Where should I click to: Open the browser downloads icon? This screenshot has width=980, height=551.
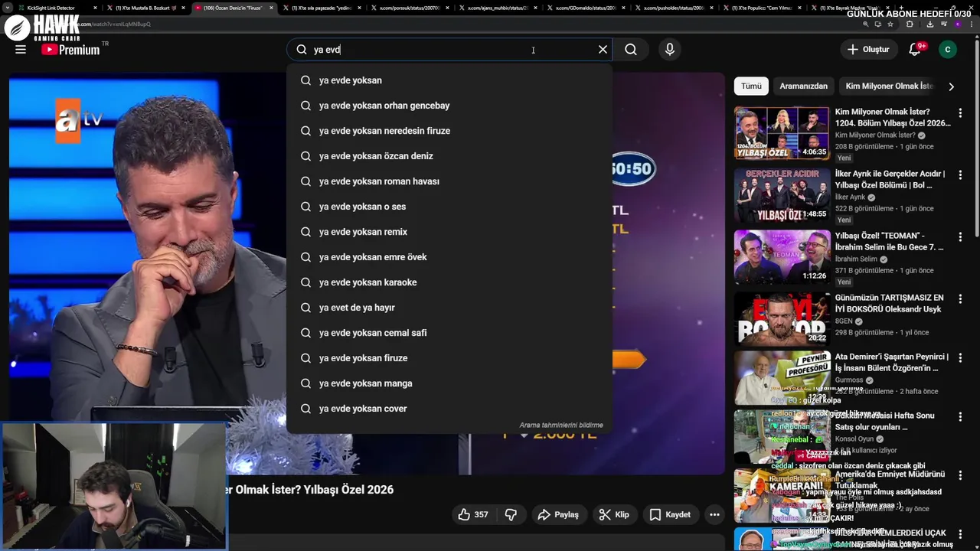pos(930,24)
